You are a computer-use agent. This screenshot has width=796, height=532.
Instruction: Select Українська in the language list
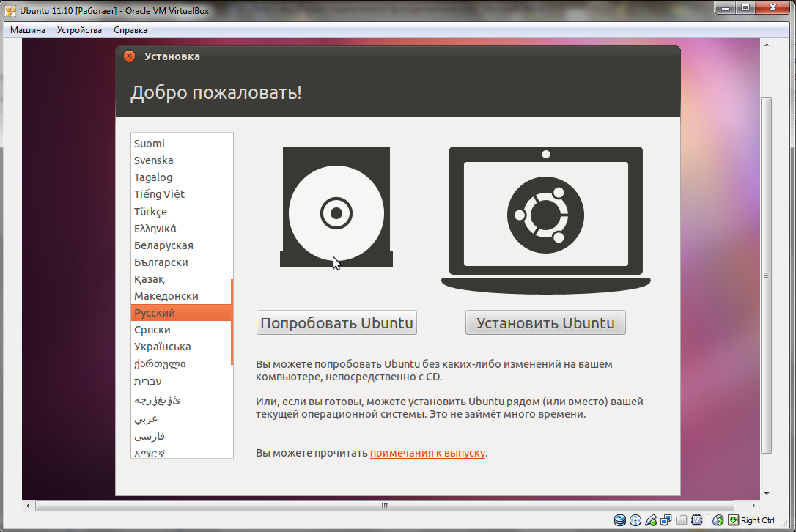click(181, 347)
